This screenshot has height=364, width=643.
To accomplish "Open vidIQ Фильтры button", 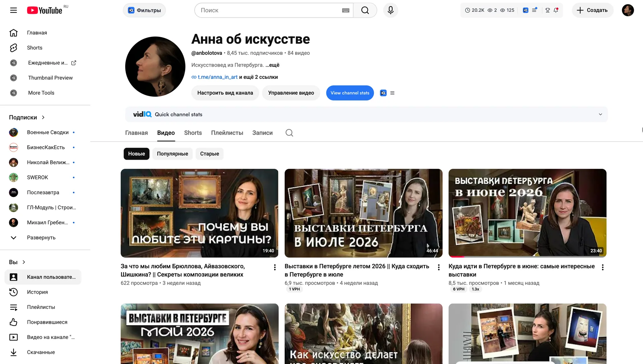I will coord(144,10).
